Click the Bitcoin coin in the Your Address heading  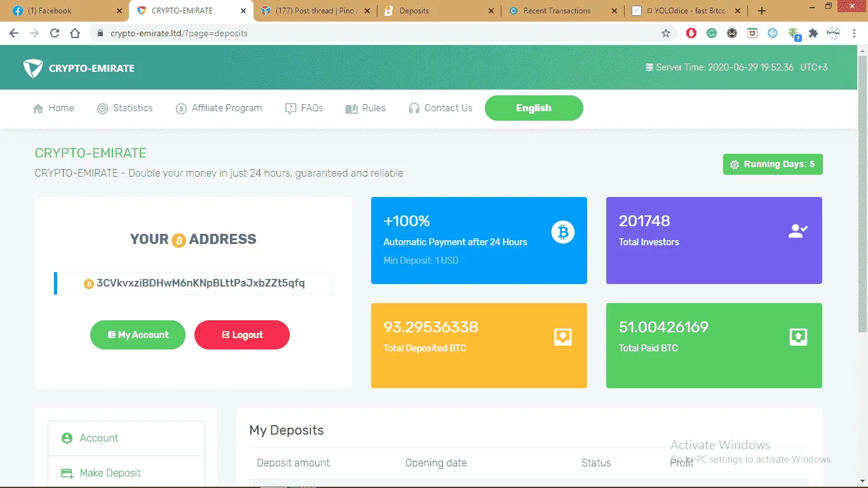click(179, 240)
